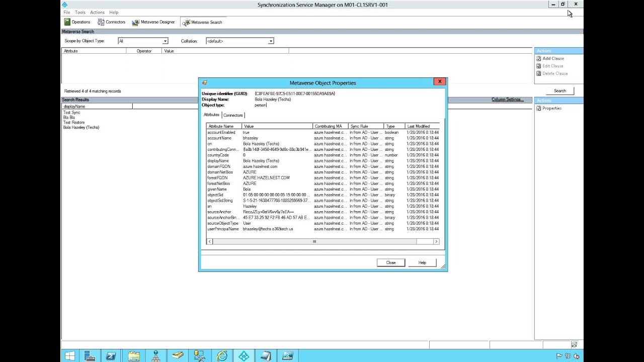Open the Operations view in toolbar
This screenshot has height=362, width=644.
click(x=77, y=22)
